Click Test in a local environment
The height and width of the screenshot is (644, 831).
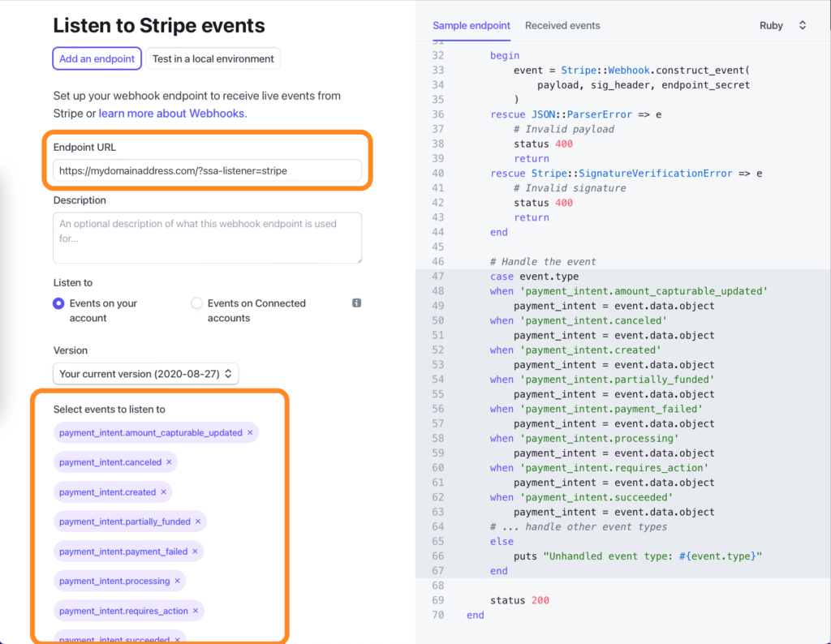[x=213, y=58]
